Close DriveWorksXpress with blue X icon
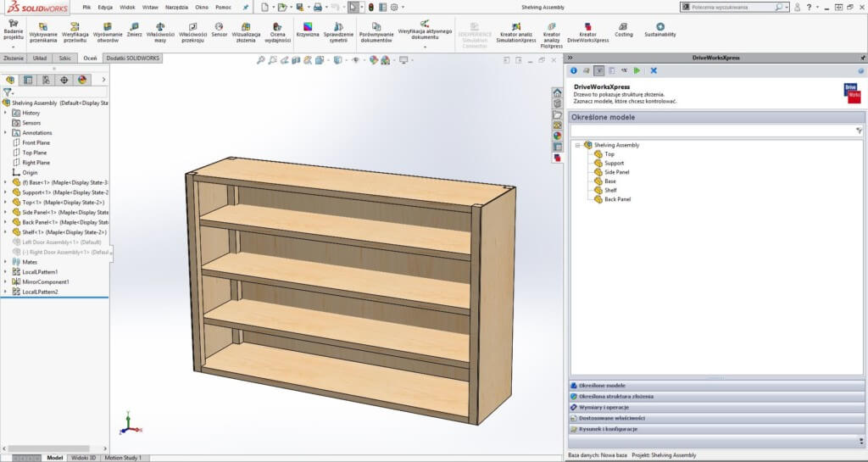This screenshot has width=868, height=462. pos(654,71)
